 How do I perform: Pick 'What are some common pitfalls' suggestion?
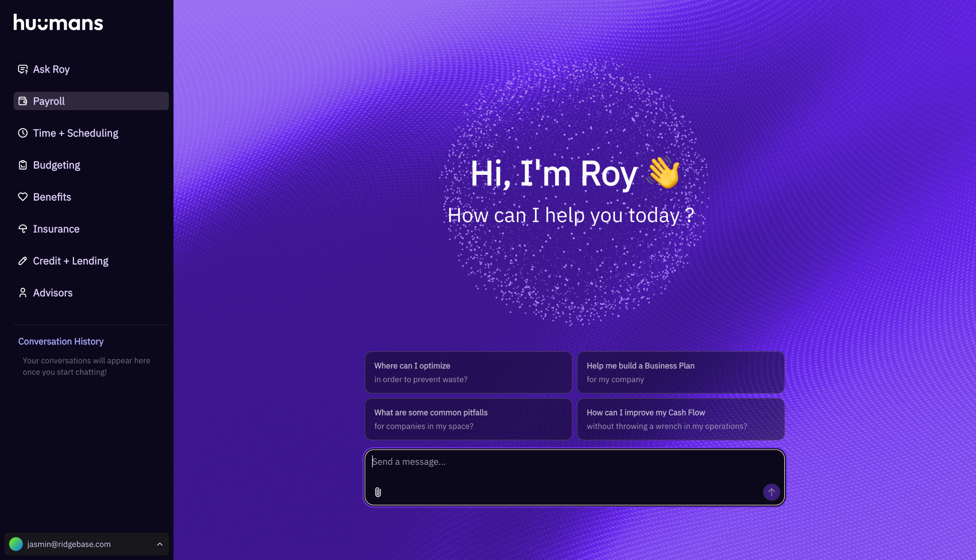coord(468,419)
